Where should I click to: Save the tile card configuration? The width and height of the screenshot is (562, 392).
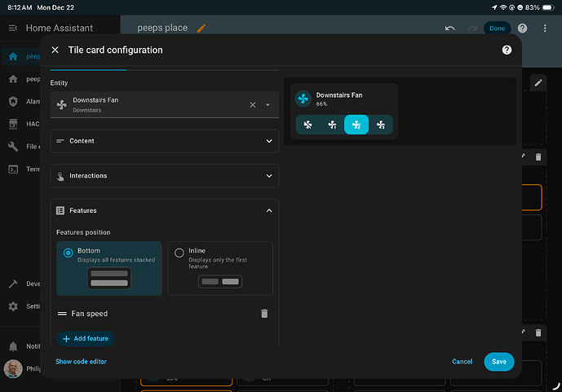pos(498,361)
